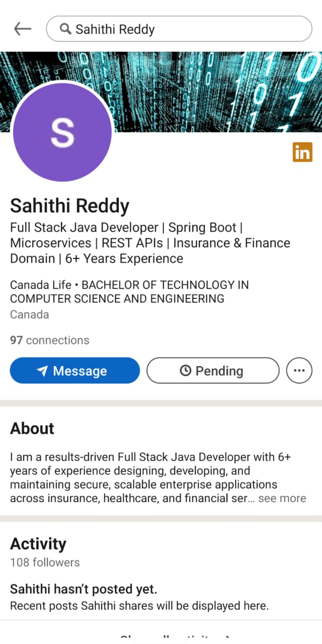Click "Sahithi hasn't posted yet" text
Image resolution: width=322 pixels, height=644 pixels.
(x=84, y=589)
